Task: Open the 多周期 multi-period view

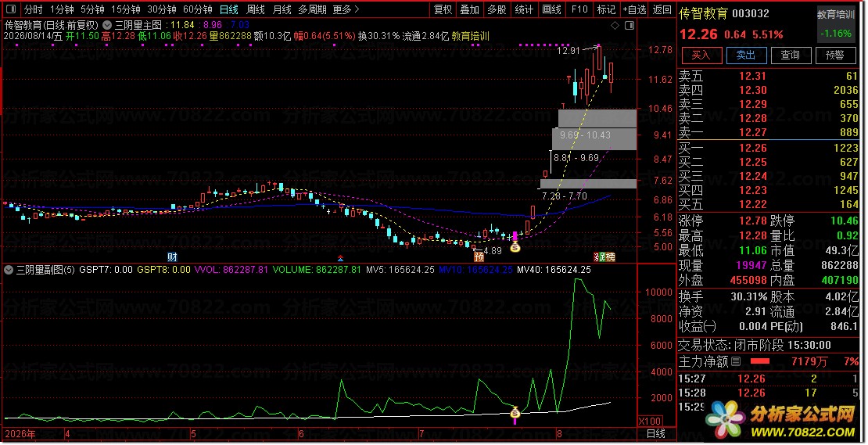Action: 312,9
